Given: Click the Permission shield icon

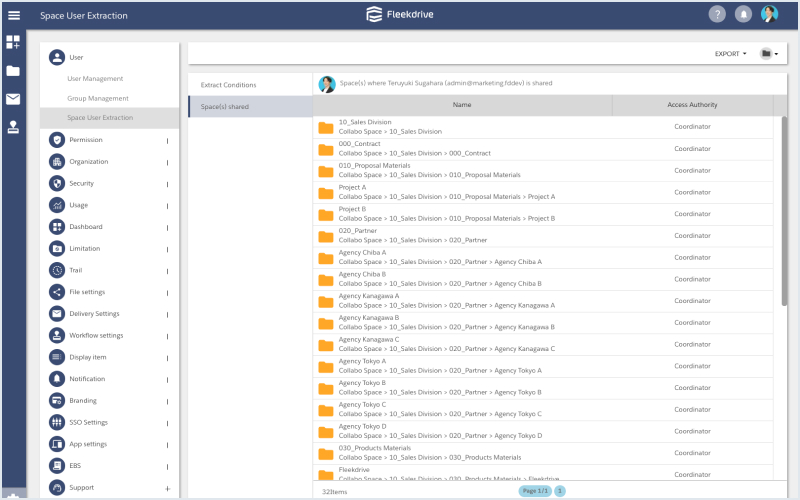Looking at the screenshot, I should tap(57, 139).
